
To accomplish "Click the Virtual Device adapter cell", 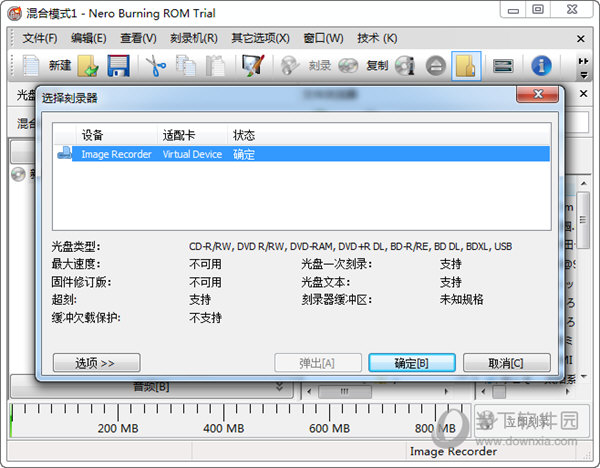I will coord(192,154).
